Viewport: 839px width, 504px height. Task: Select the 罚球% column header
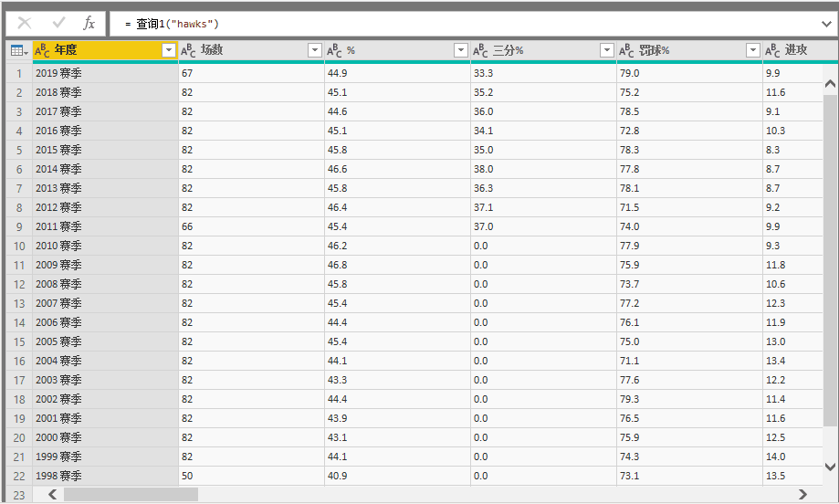tap(689, 51)
